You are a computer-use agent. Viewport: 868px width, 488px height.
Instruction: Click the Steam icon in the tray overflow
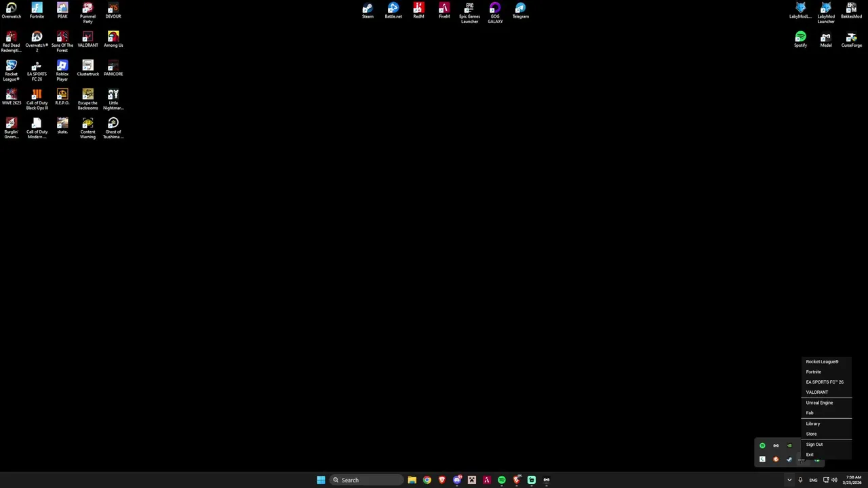coord(789,460)
